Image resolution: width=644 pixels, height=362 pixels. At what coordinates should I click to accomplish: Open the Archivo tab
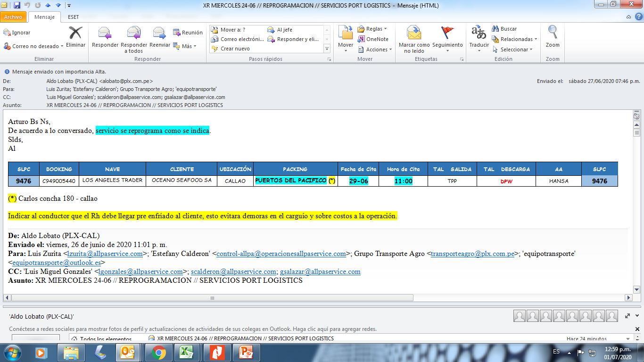[x=13, y=17]
